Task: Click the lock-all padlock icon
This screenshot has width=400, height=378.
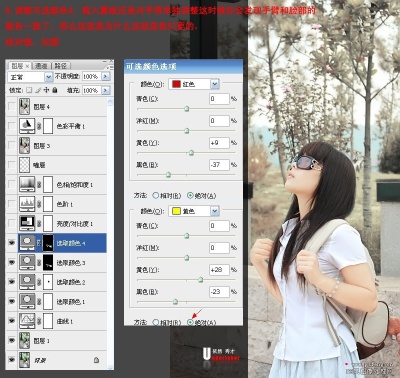Action: pyautogui.click(x=55, y=90)
